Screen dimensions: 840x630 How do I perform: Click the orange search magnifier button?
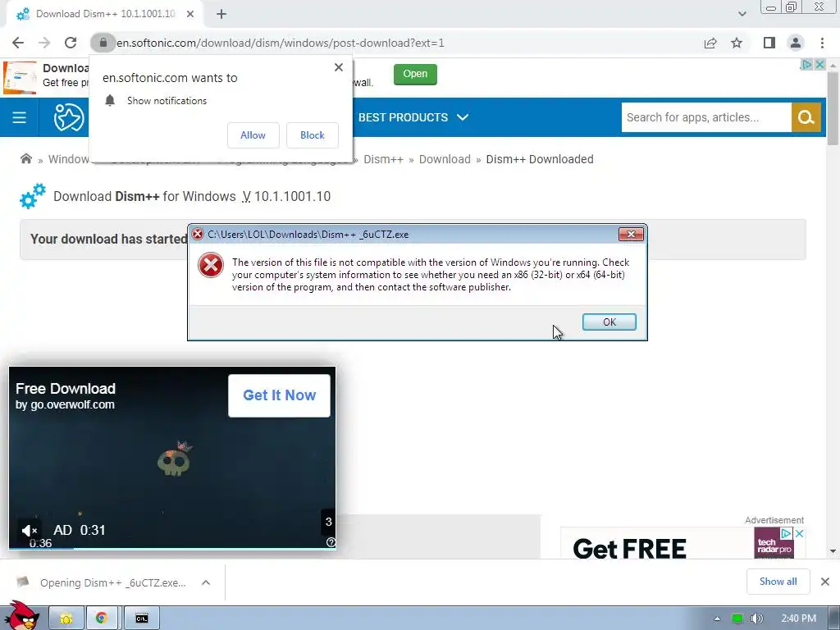point(806,117)
